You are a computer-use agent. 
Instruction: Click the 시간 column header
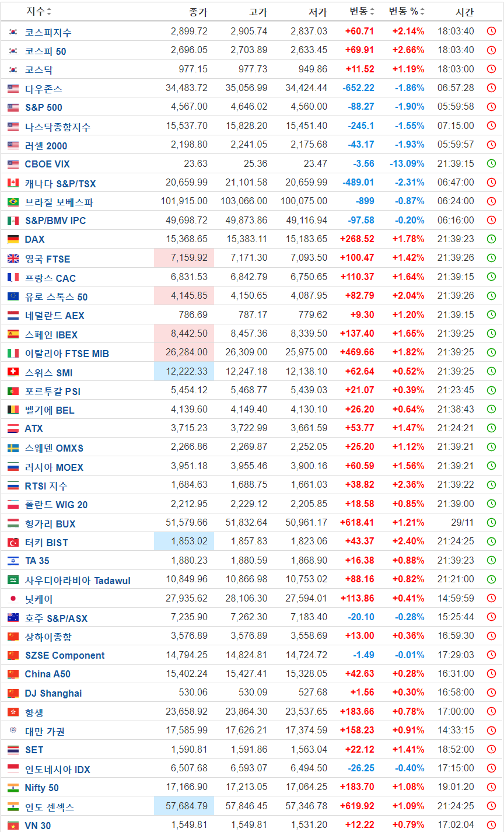point(465,12)
